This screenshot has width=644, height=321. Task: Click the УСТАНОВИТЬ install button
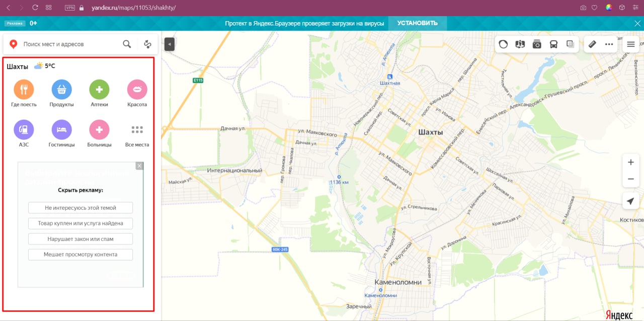418,23
